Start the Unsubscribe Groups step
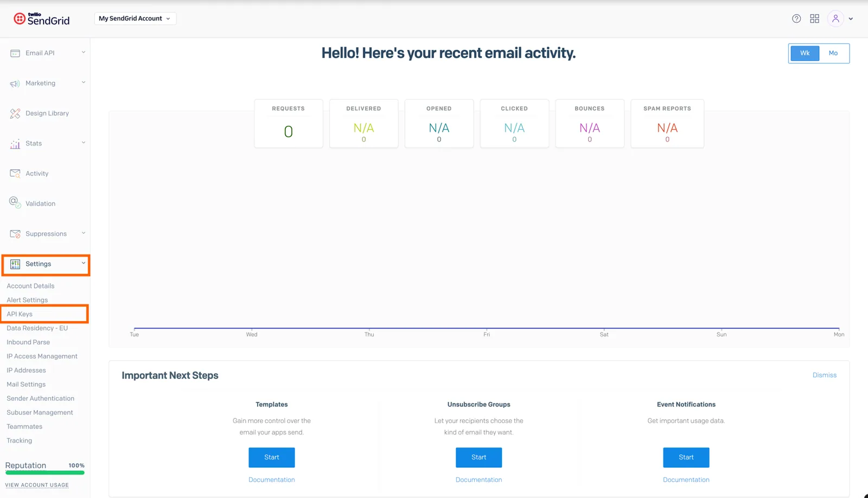Viewport: 868px width, 498px height. (479, 457)
